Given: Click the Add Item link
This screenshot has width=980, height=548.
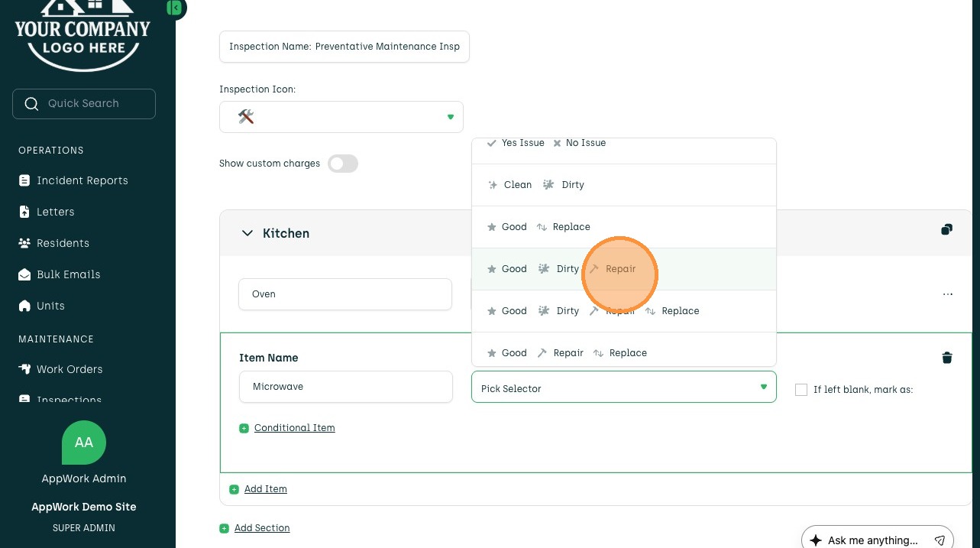Looking at the screenshot, I should click(265, 489).
